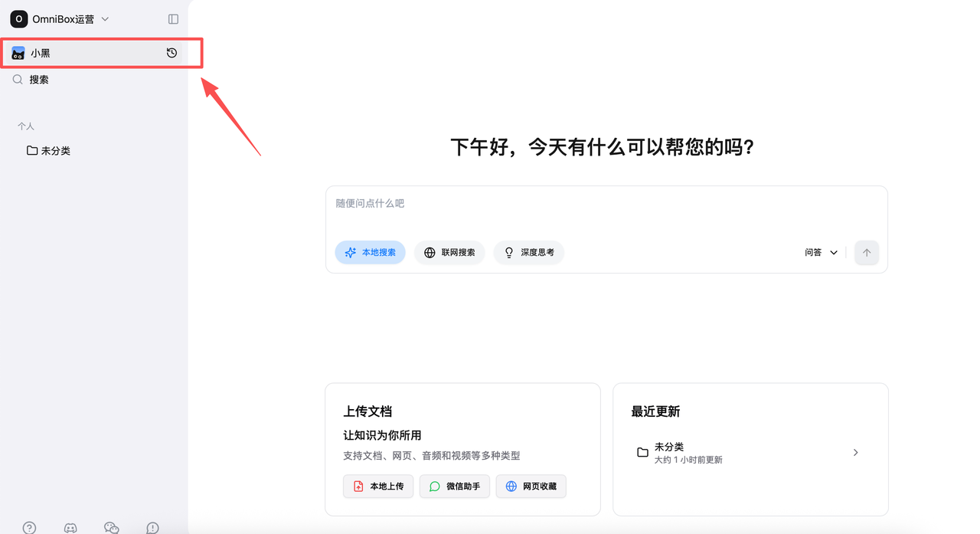This screenshot has width=980, height=534.
Task: Expand 未分类 chevron in 最近更新
Action: (x=855, y=453)
